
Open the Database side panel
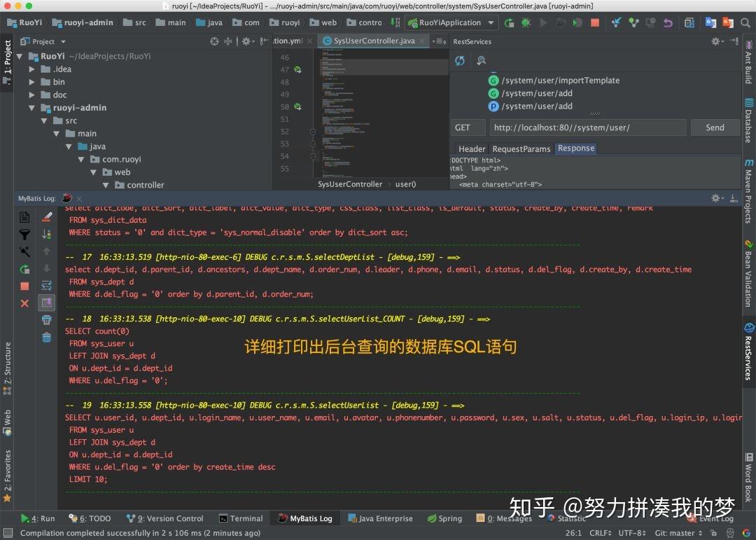coord(748,120)
